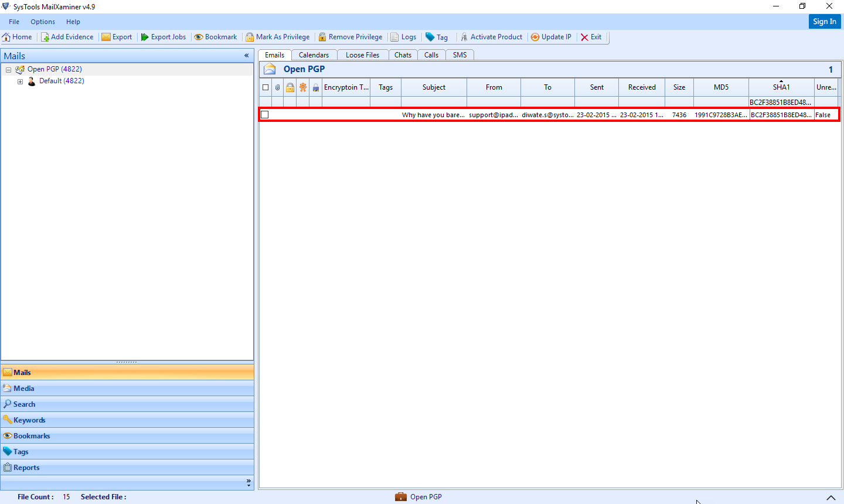Click the Tag toolbar icon
This screenshot has height=504, width=844.
tap(430, 37)
